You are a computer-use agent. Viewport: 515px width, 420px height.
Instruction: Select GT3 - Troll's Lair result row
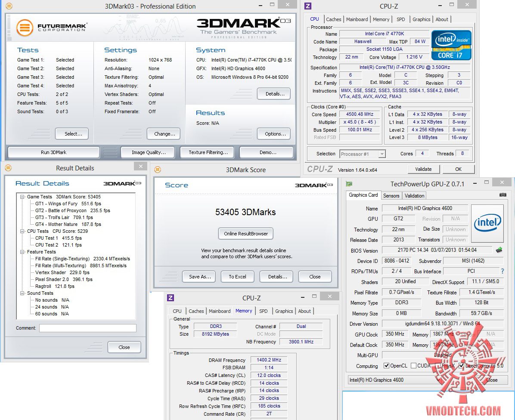pos(64,218)
